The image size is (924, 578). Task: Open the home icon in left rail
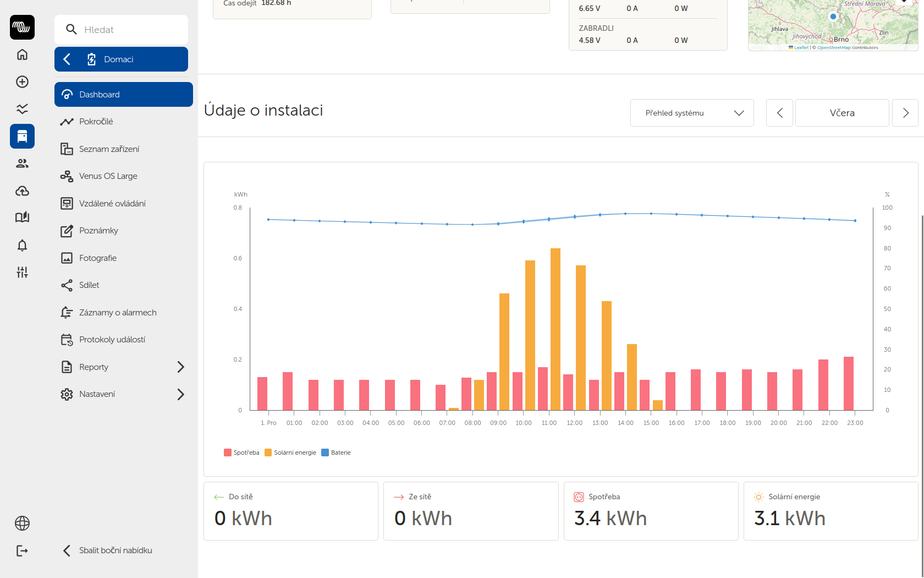point(22,54)
